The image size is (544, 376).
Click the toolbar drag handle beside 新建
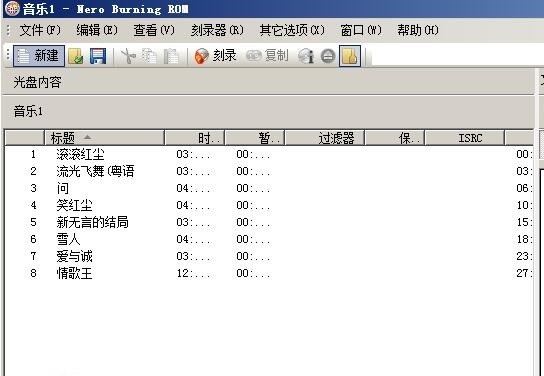tap(8, 55)
